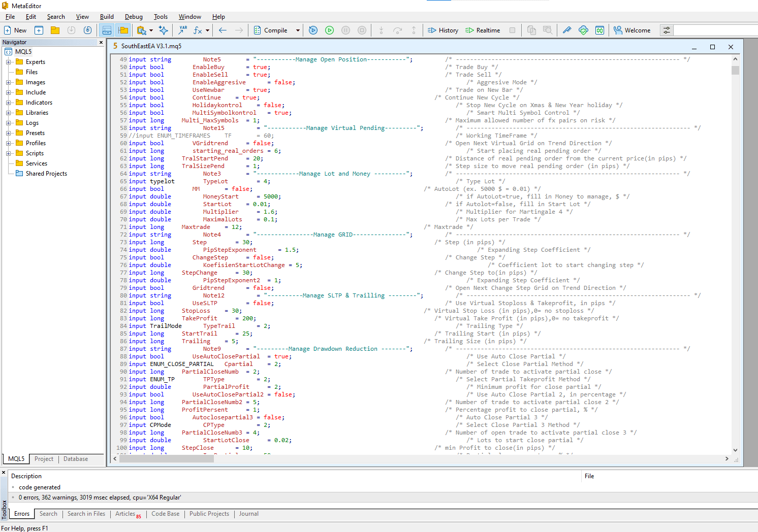The height and width of the screenshot is (532, 758).
Task: Expand the Include folder
Action: point(8,92)
